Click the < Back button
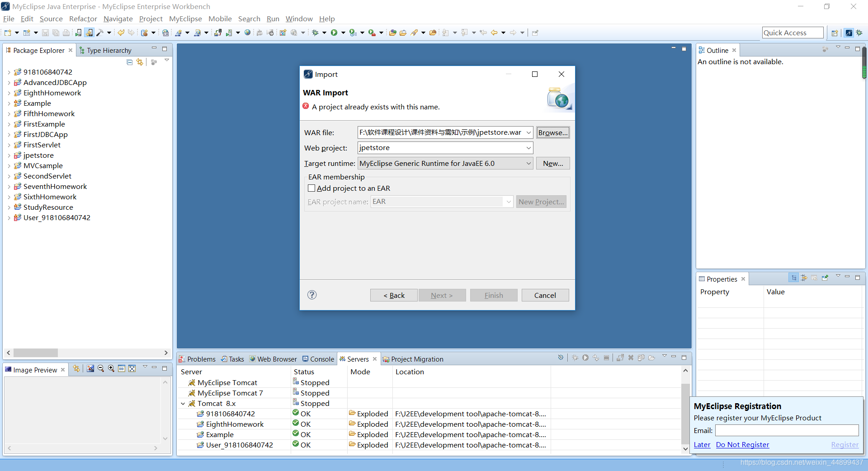This screenshot has height=471, width=868. click(x=394, y=295)
